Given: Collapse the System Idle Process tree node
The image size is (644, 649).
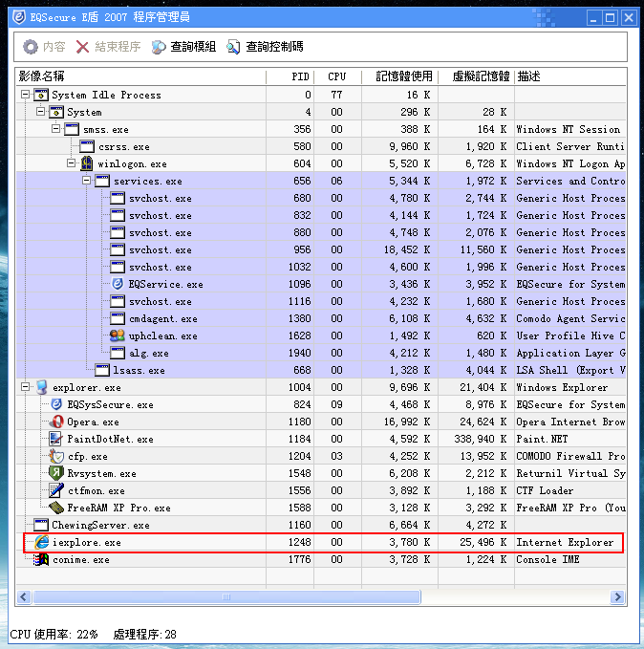Looking at the screenshot, I should coord(25,95).
